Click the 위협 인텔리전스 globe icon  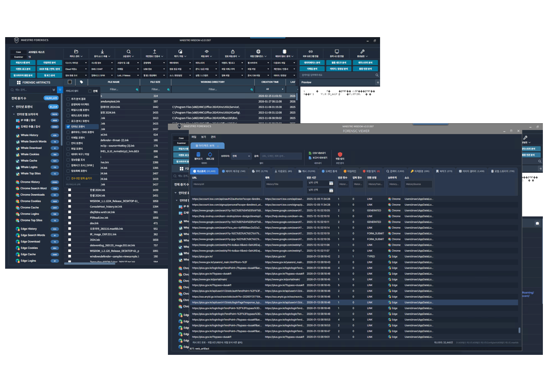(x=258, y=52)
